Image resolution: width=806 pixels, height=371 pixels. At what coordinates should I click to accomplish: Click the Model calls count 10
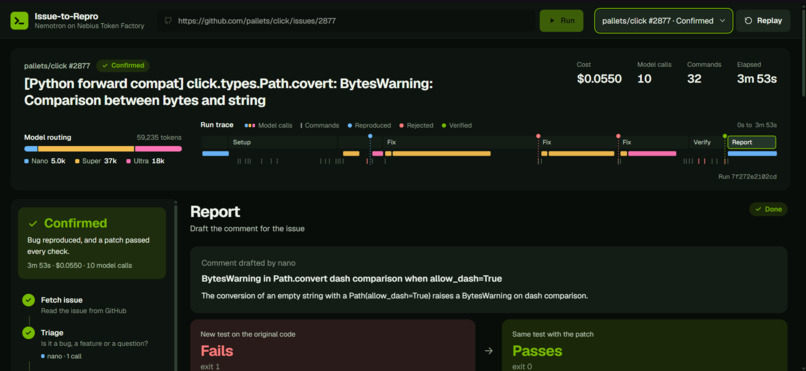pyautogui.click(x=645, y=79)
